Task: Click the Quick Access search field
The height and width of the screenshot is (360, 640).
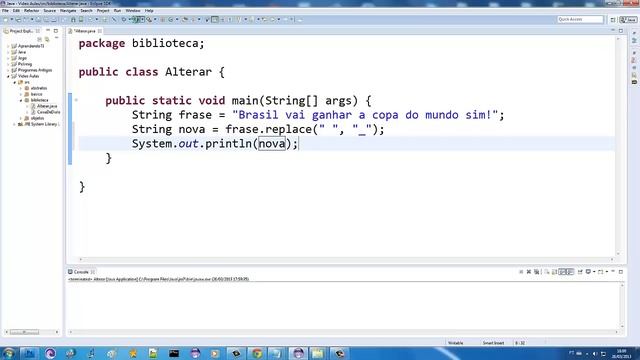Action: click(580, 19)
